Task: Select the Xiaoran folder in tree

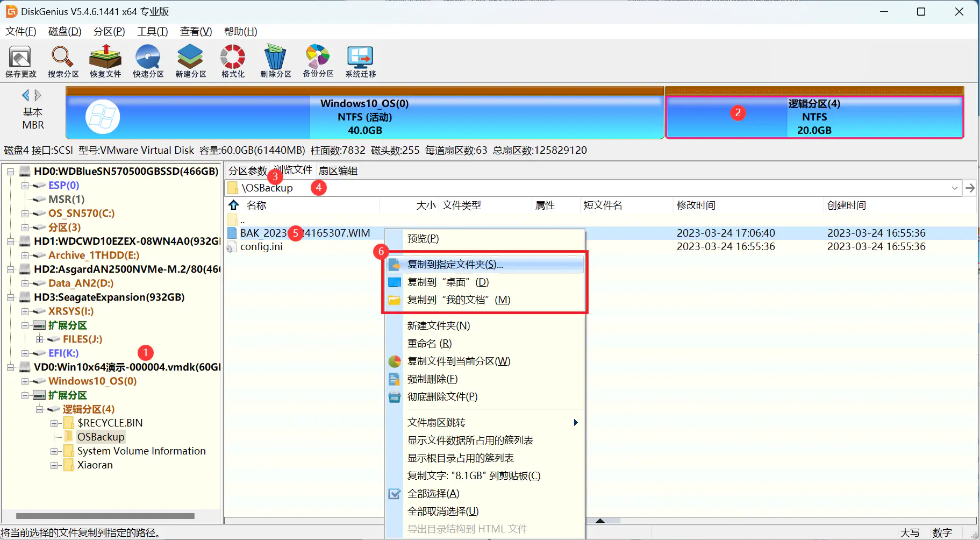Action: pyautogui.click(x=95, y=465)
